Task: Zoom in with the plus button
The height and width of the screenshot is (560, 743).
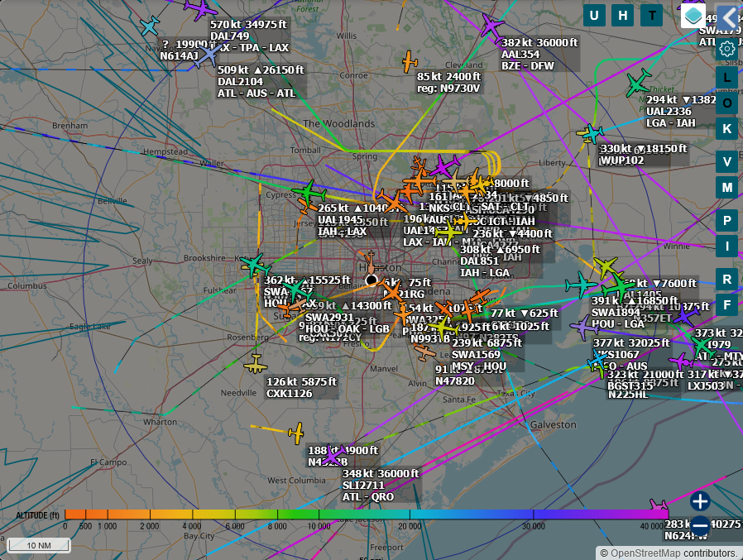Action: tap(700, 500)
